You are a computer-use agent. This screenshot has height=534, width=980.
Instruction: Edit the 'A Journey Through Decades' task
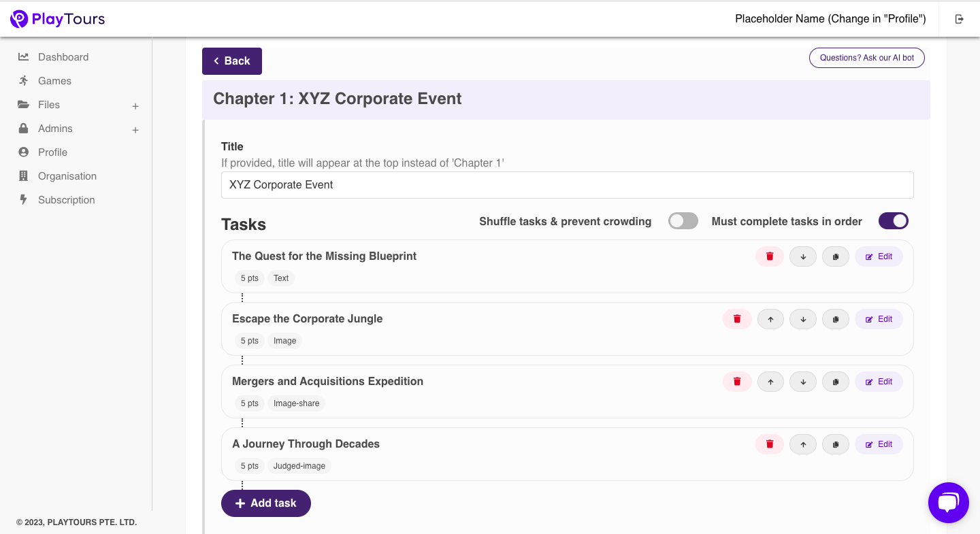(879, 444)
